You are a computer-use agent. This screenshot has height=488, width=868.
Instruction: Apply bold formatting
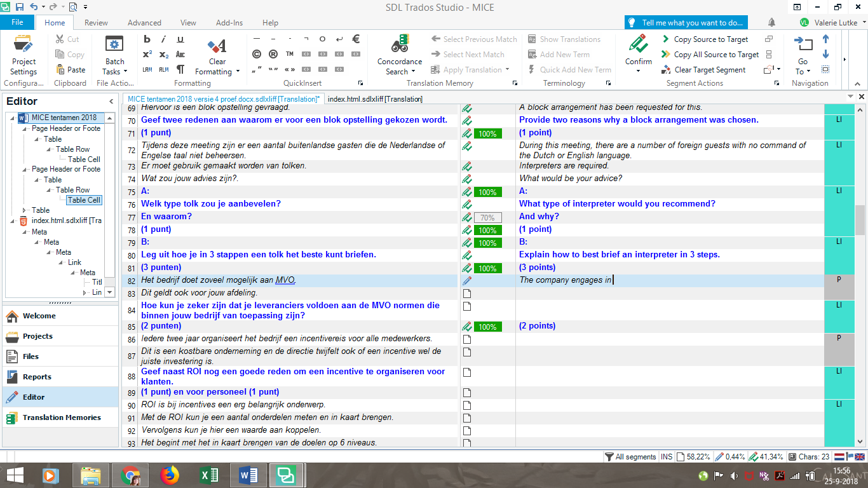147,39
